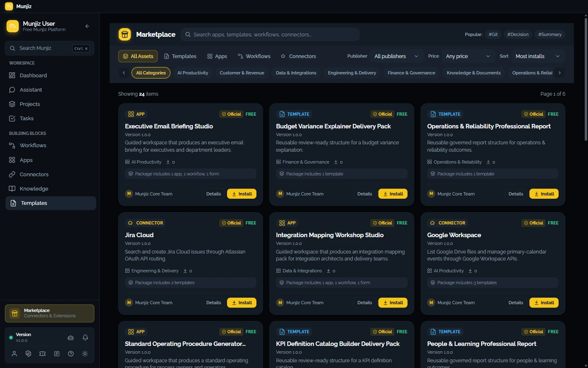Click the Official badge on Jira Cloud card
The width and height of the screenshot is (588, 368).
tap(231, 223)
